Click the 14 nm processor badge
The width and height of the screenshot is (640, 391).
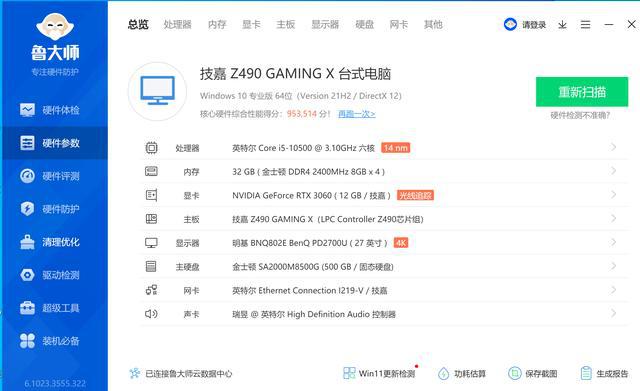(396, 148)
